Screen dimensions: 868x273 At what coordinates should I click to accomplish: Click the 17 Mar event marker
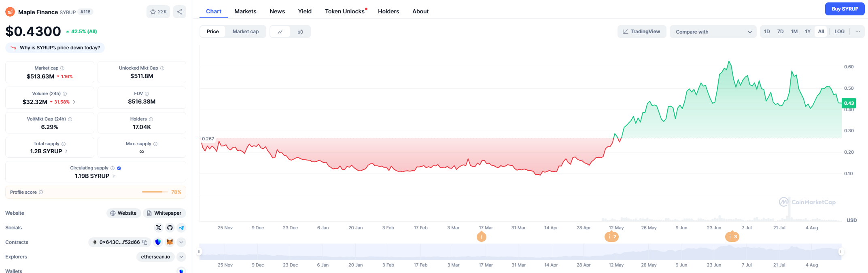481,237
